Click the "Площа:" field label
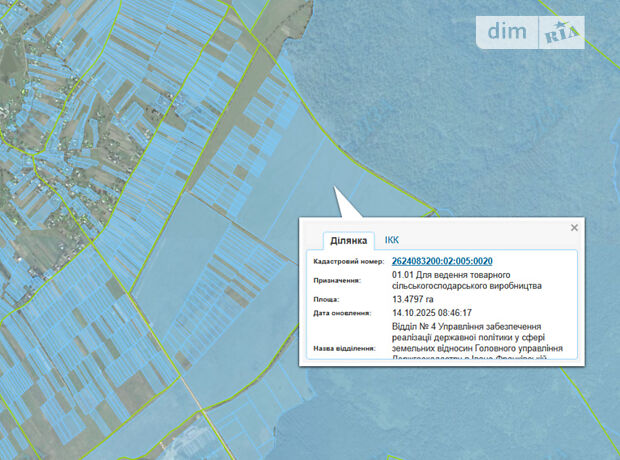620x460 pixels. click(x=325, y=299)
